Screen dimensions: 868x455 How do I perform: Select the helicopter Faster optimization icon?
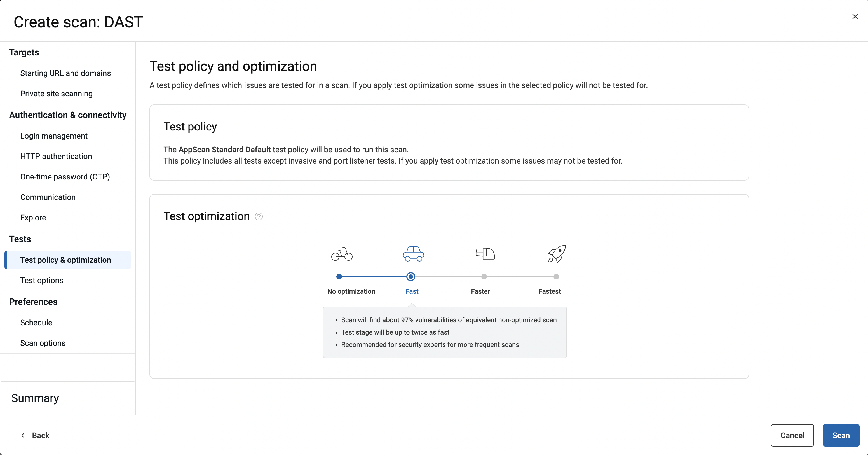pos(485,254)
